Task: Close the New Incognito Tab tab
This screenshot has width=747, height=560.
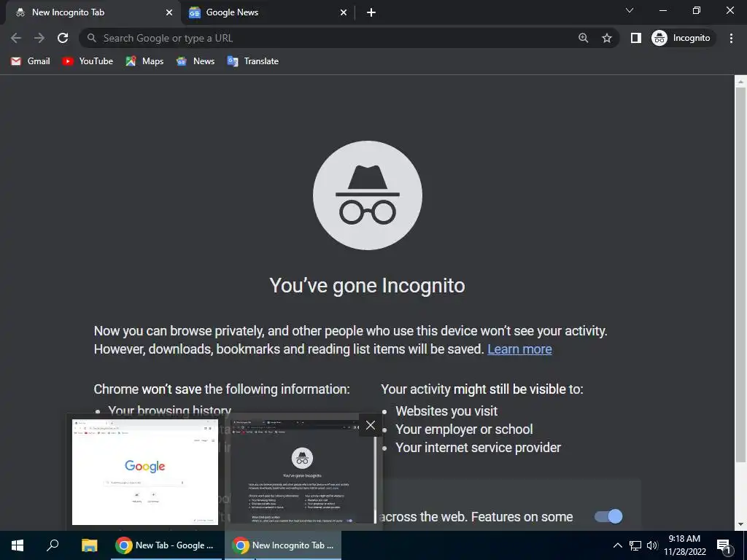Action: (169, 12)
